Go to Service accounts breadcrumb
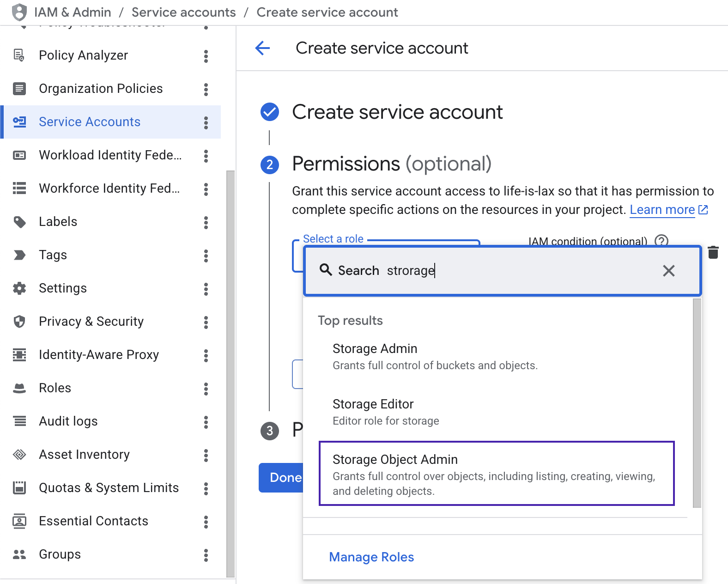Screen dimensions: 728x584 coord(184,12)
